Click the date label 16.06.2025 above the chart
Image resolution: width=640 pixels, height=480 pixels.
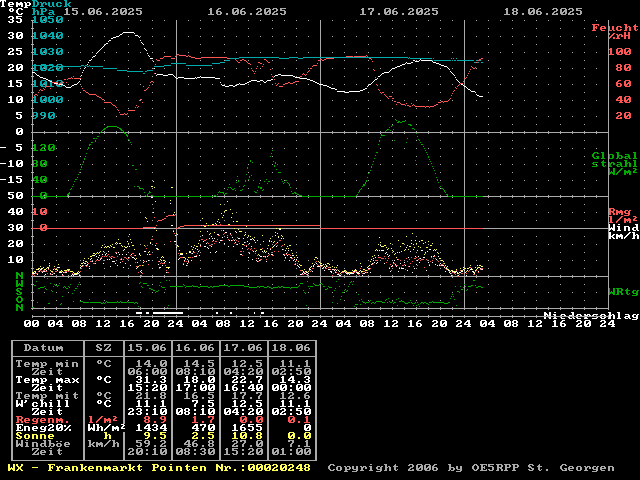tap(247, 11)
